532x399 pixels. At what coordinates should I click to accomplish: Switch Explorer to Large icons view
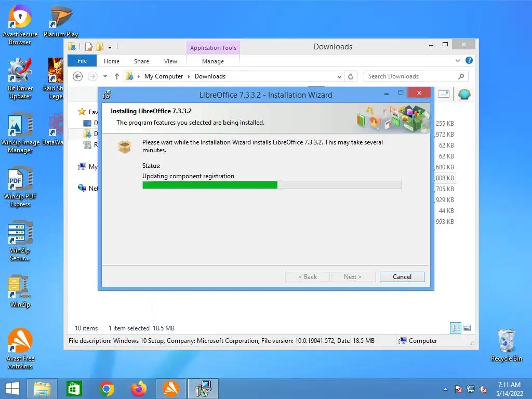[467, 328]
